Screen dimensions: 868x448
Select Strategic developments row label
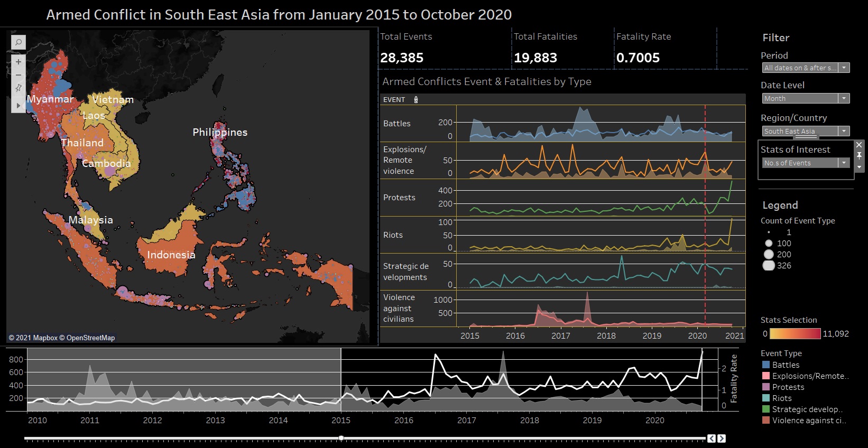coord(406,272)
